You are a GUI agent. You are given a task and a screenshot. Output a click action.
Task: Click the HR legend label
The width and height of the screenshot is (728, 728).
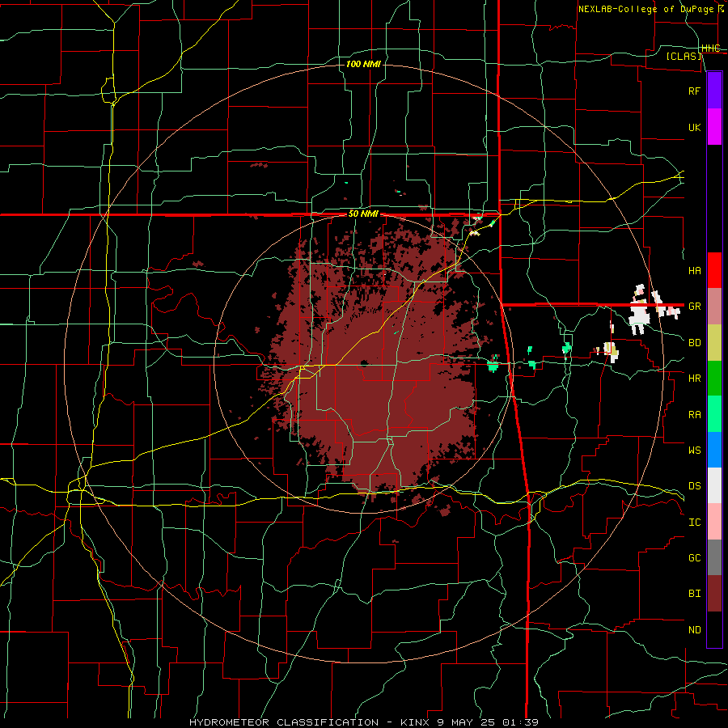pos(695,379)
